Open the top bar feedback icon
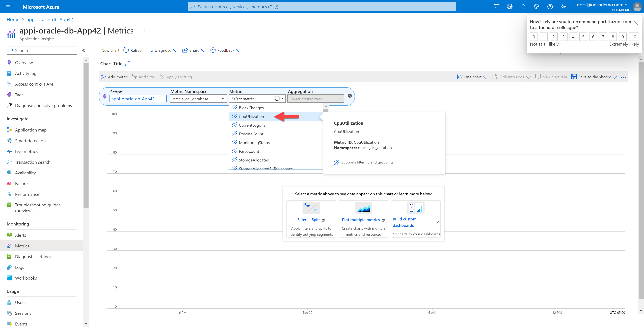The width and height of the screenshot is (644, 327). pos(563,7)
